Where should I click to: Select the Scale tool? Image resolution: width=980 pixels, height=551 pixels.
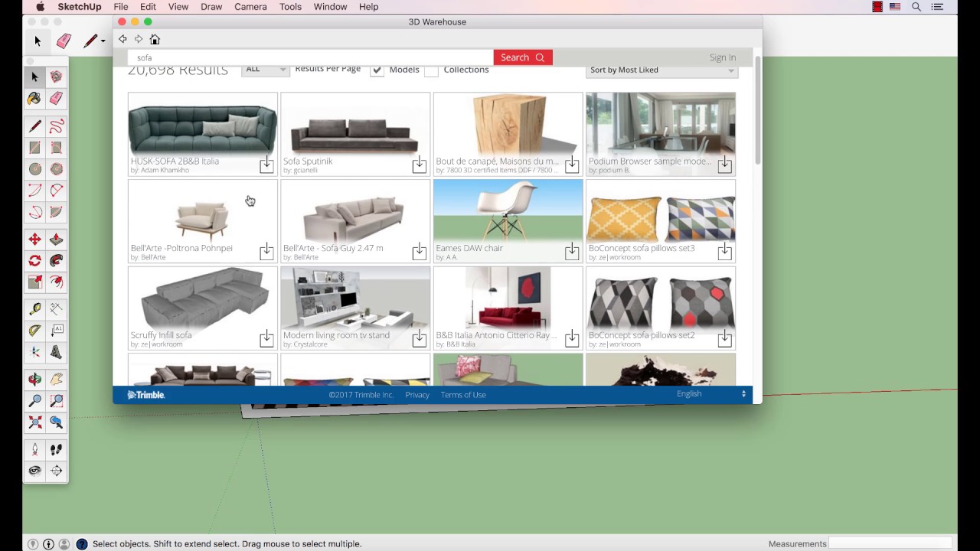34,282
